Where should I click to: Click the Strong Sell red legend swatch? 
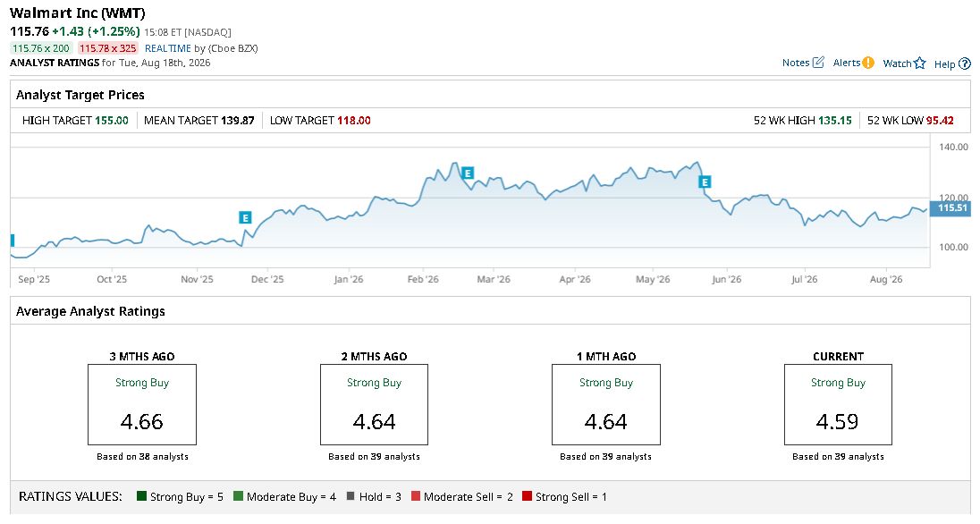click(527, 496)
